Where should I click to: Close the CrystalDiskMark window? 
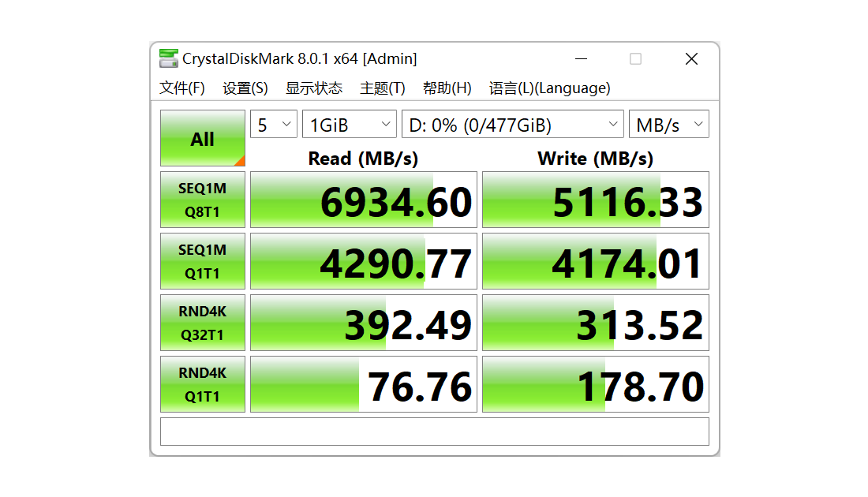(x=691, y=58)
